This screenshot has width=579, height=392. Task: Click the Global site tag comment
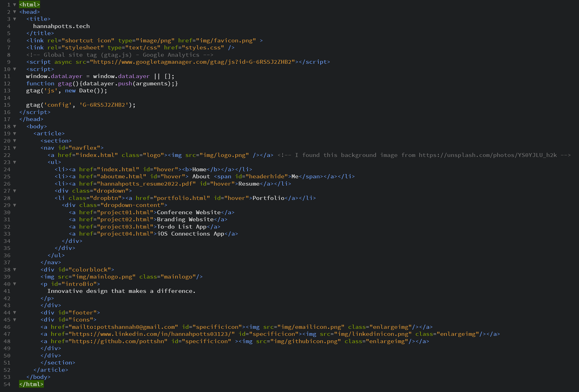click(120, 55)
